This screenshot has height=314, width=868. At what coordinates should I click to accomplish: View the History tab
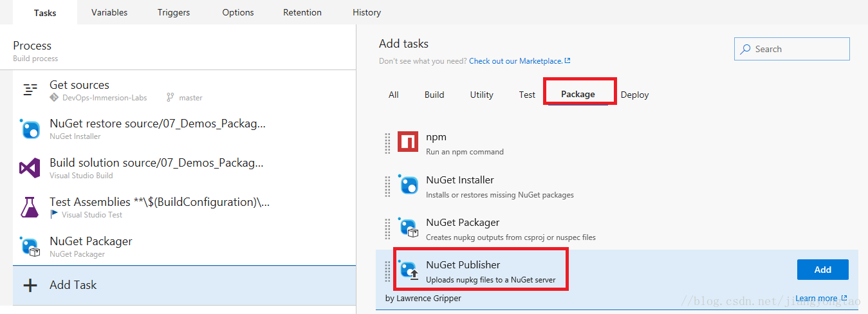[x=367, y=12]
